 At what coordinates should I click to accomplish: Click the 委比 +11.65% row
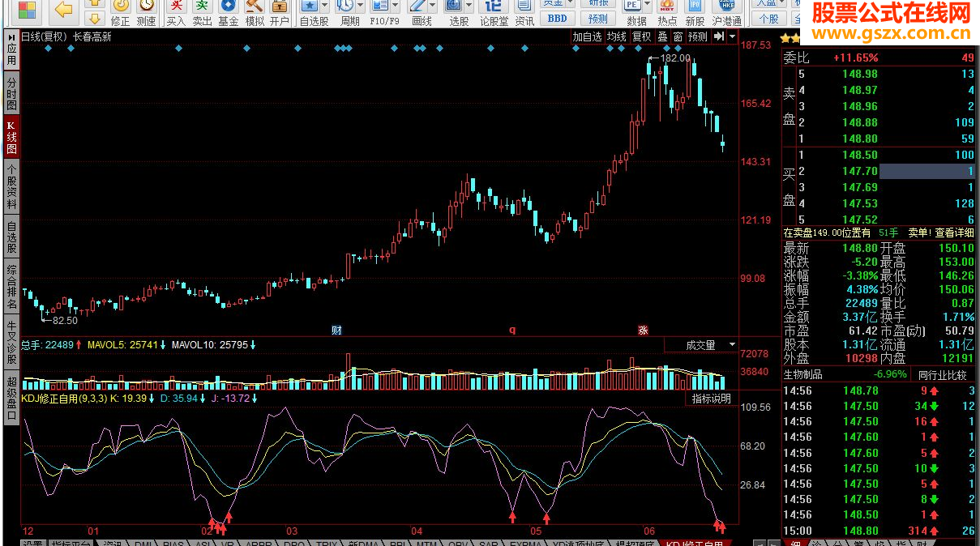tap(879, 58)
